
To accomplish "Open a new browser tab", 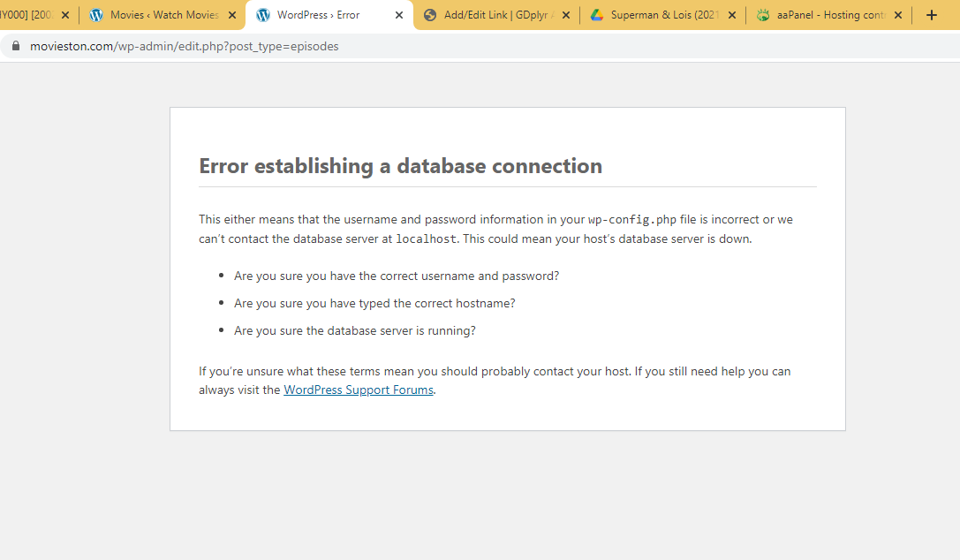I will pos(931,15).
